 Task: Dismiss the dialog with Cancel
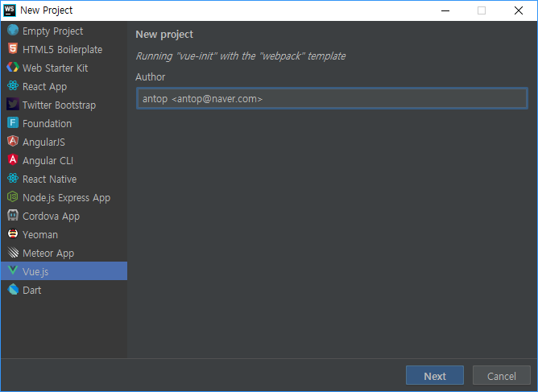[501, 376]
